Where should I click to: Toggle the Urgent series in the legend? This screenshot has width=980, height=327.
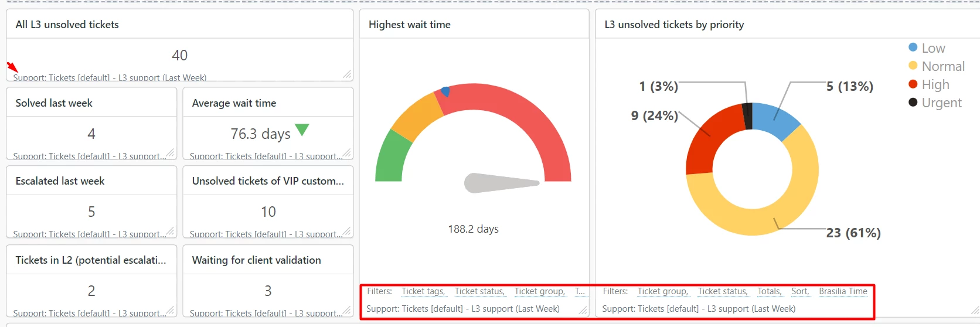[935, 103]
